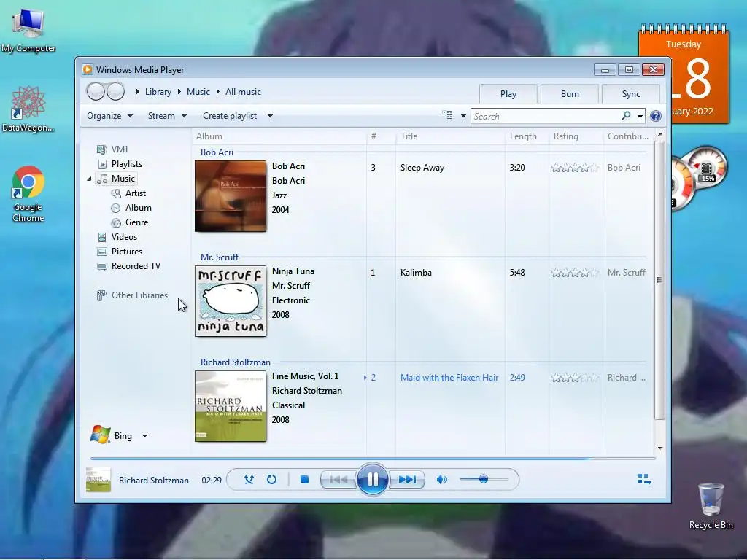Open view options dropdown arrow
Screen dimensions: 747x560
click(463, 116)
